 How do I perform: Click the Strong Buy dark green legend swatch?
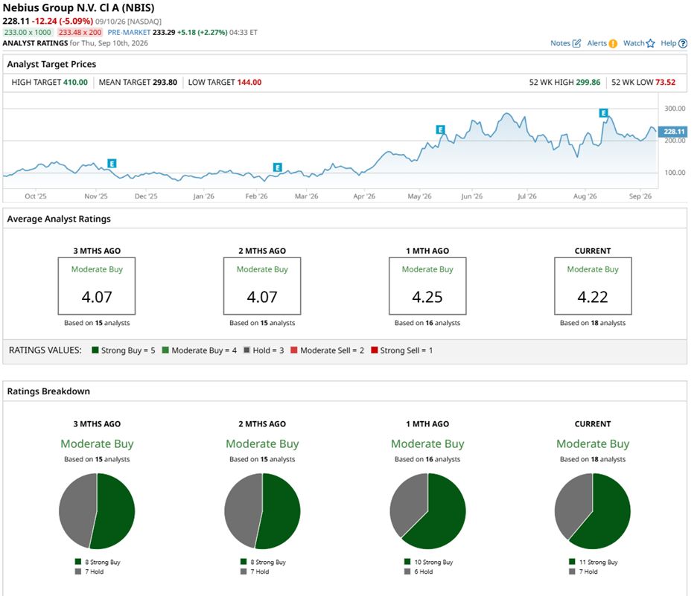coord(95,350)
